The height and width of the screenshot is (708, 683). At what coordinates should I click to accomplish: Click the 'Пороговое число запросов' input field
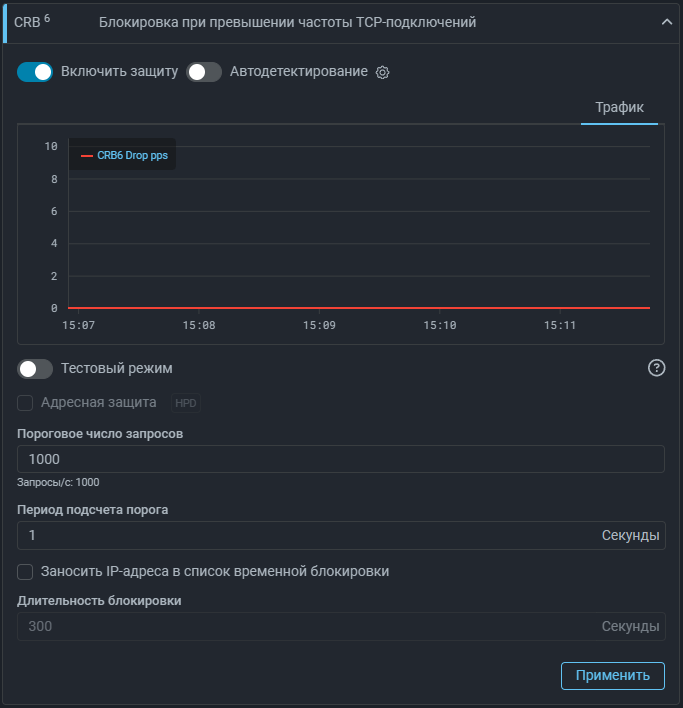[341, 459]
